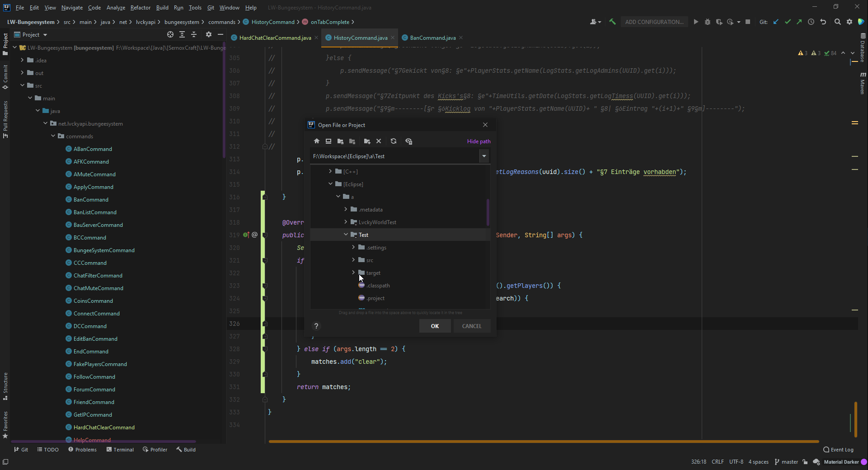Click the green hammer Build Project icon
The image size is (868, 470).
pos(613,22)
